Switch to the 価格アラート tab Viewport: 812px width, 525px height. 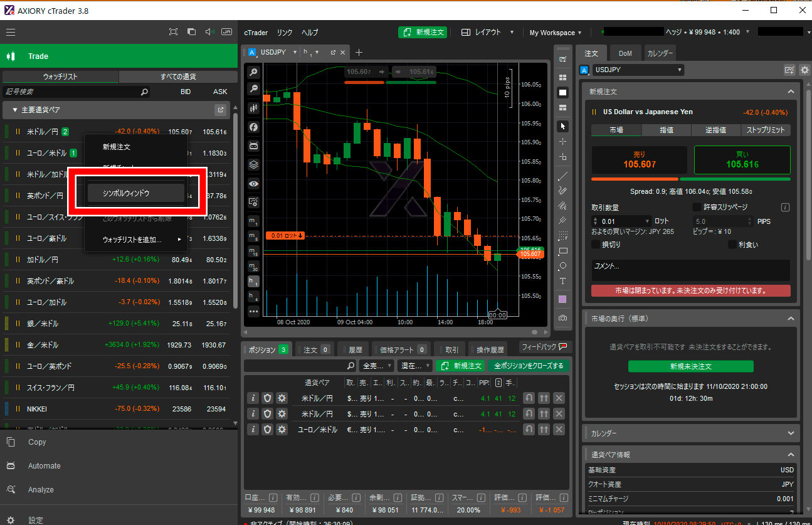pyautogui.click(x=401, y=350)
